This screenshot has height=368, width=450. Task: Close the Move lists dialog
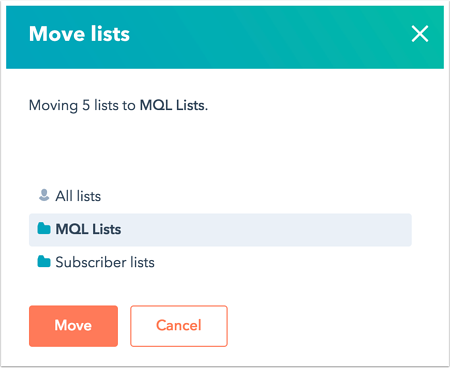(x=420, y=34)
